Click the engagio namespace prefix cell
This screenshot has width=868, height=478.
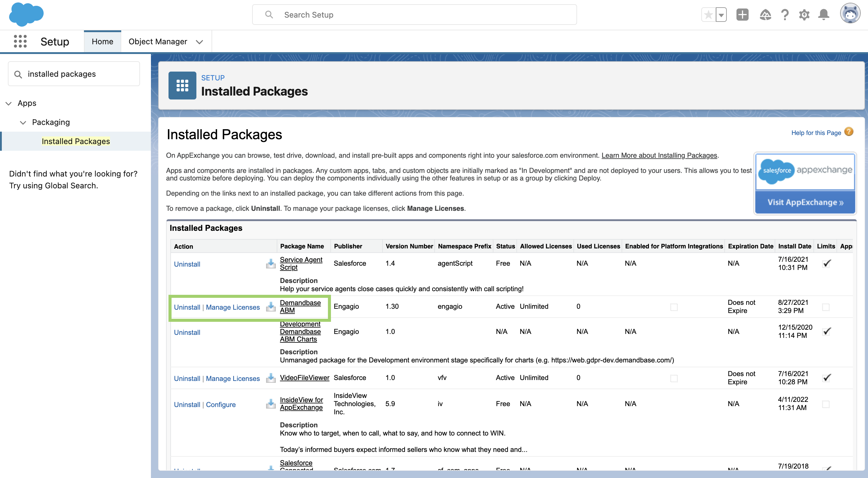click(x=450, y=306)
